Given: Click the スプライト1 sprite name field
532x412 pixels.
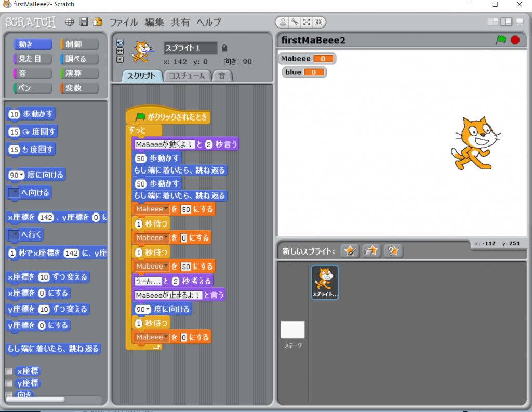Looking at the screenshot, I should click(x=190, y=48).
